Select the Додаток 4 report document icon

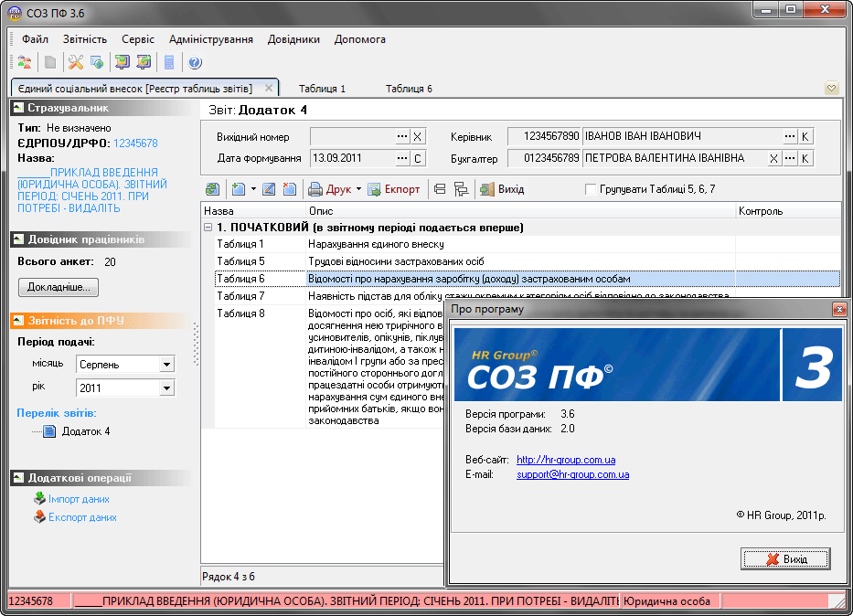[x=49, y=431]
